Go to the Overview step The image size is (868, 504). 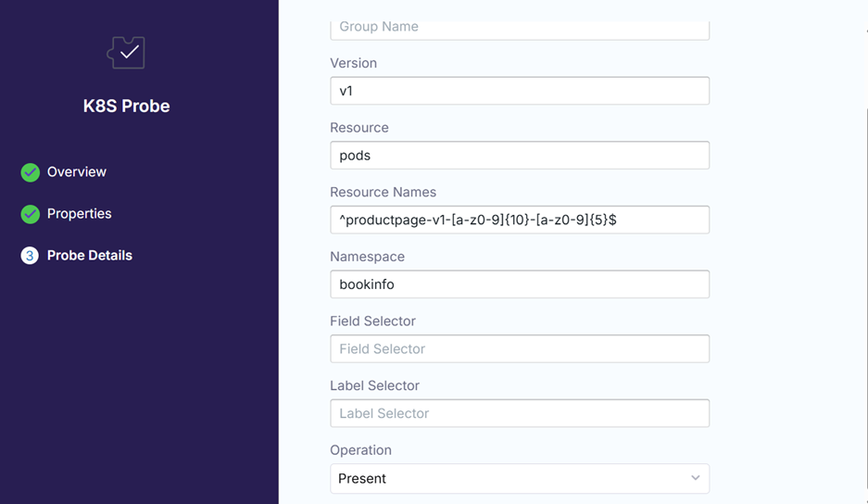pyautogui.click(x=76, y=172)
